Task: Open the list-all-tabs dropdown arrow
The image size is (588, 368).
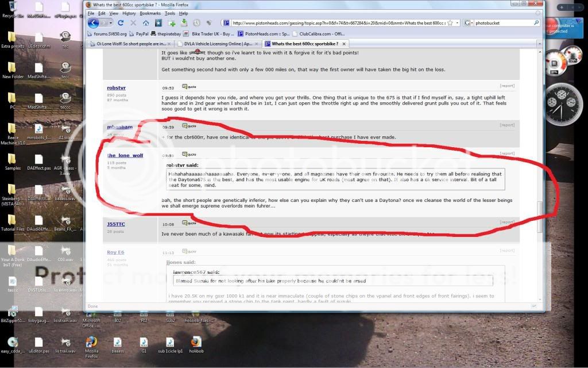Action: tap(540, 44)
